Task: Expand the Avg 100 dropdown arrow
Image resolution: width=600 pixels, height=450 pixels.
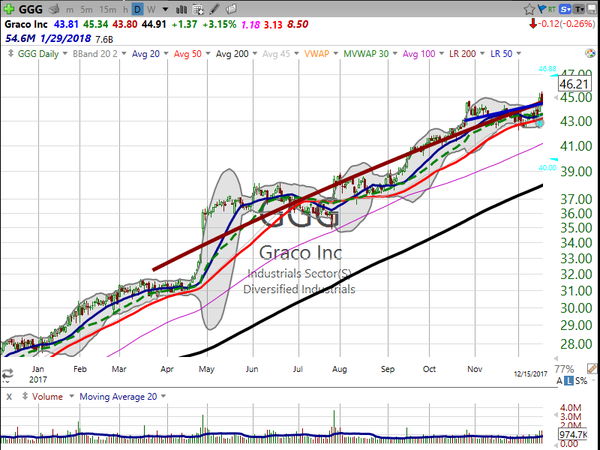Action: coord(441,54)
